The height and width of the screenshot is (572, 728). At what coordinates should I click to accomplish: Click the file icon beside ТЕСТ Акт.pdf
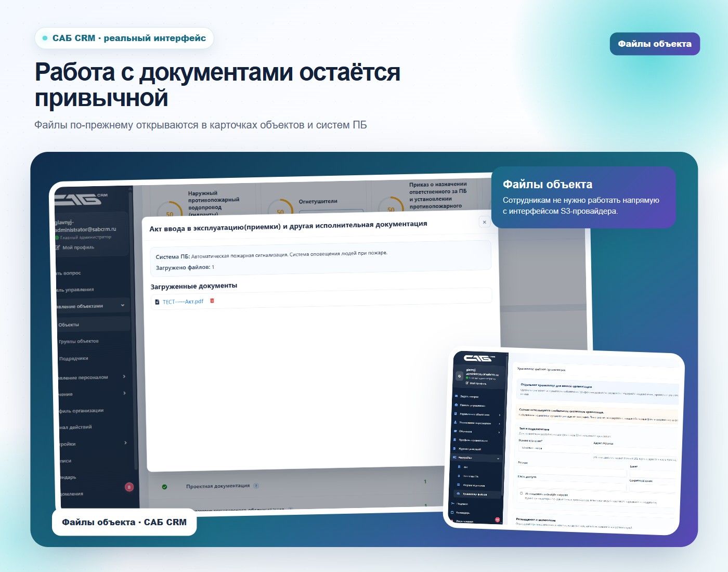click(x=157, y=302)
